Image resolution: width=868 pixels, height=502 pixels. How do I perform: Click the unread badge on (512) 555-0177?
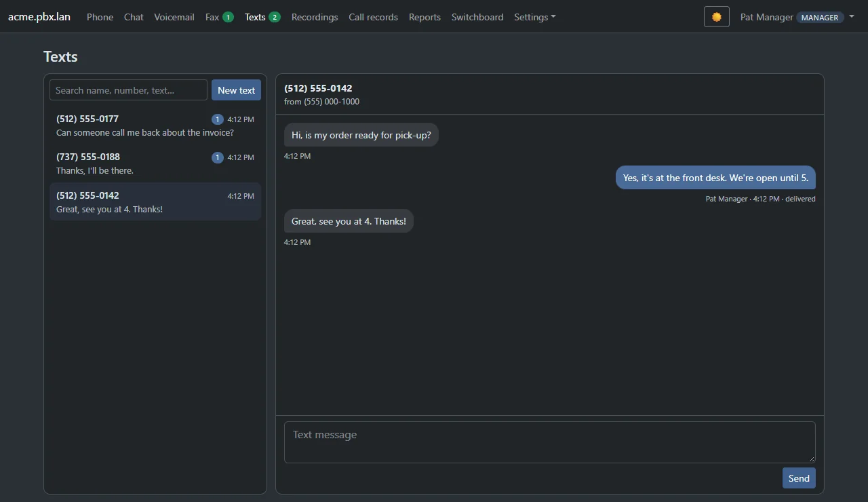217,119
